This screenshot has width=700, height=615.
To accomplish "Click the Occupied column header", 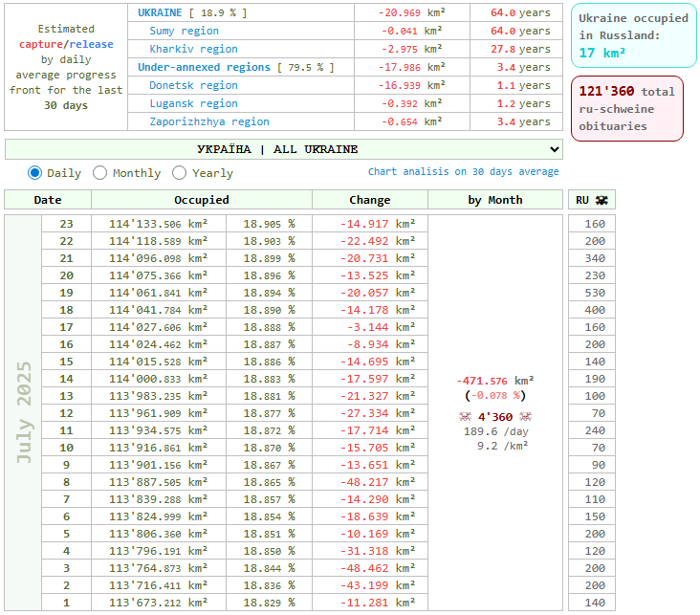I will click(202, 200).
